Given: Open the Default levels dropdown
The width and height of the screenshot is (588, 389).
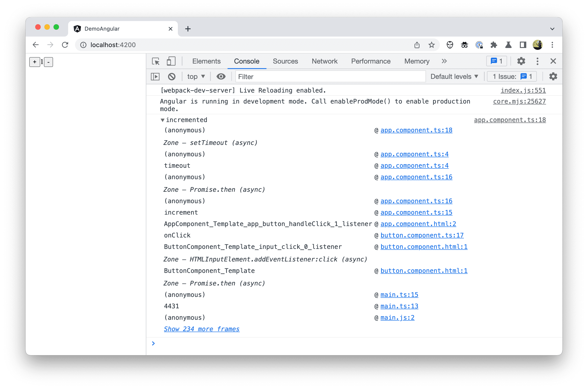Looking at the screenshot, I should [x=454, y=77].
